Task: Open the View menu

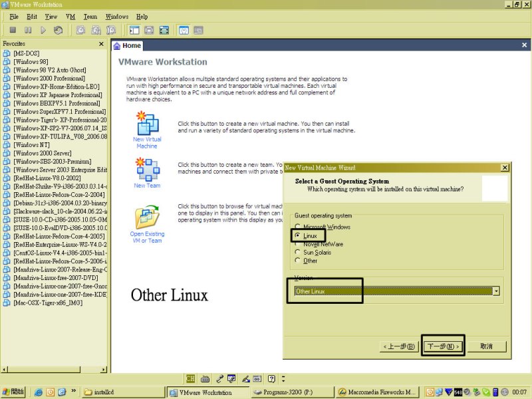Action: [51, 17]
